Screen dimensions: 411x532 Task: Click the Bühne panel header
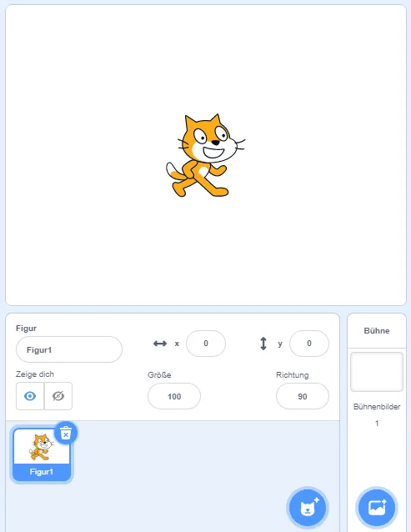pos(377,331)
